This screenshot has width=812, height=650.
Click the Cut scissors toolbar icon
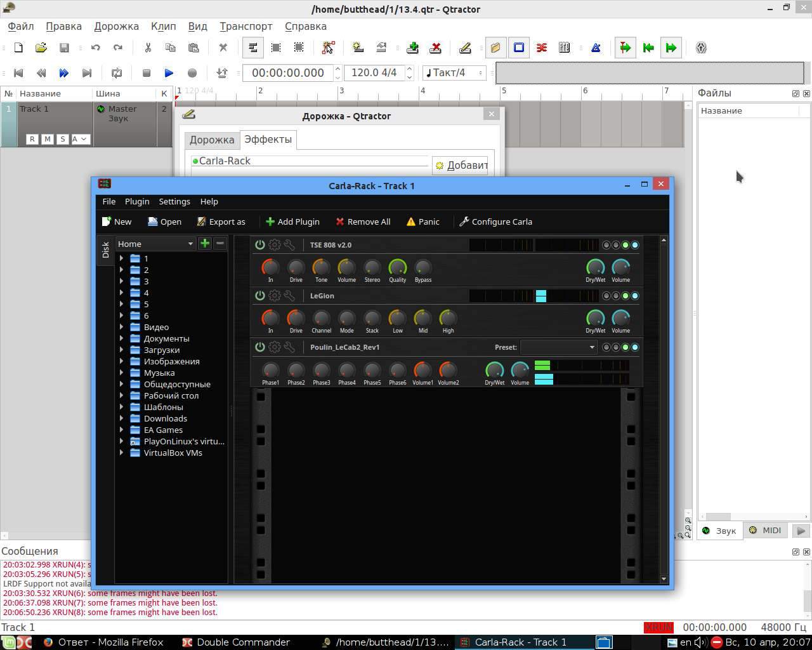coord(148,48)
